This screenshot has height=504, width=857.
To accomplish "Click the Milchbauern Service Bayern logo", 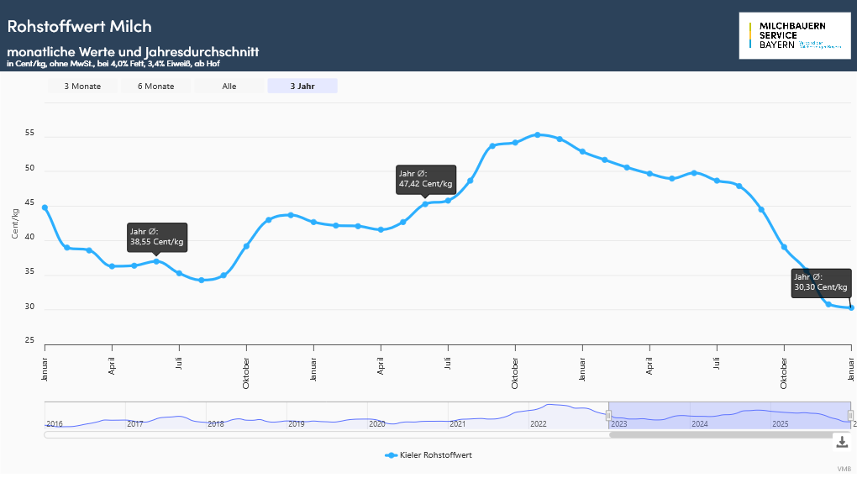I will point(794,36).
